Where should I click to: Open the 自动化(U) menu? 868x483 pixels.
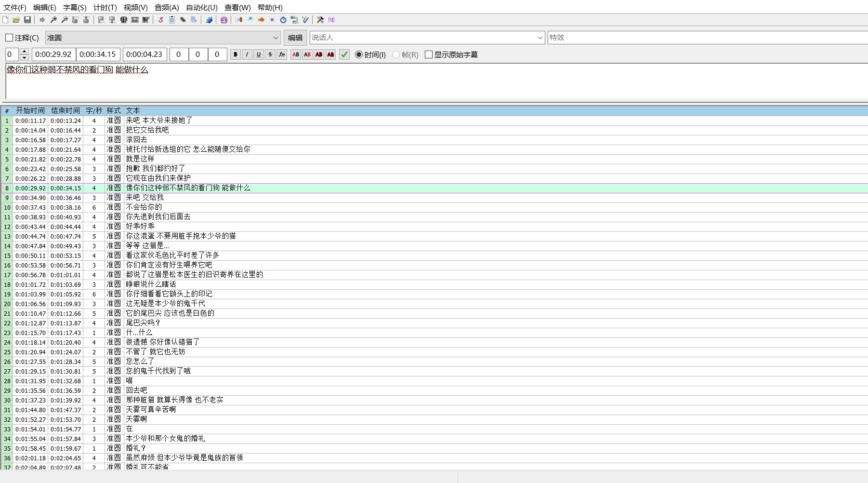[x=202, y=8]
